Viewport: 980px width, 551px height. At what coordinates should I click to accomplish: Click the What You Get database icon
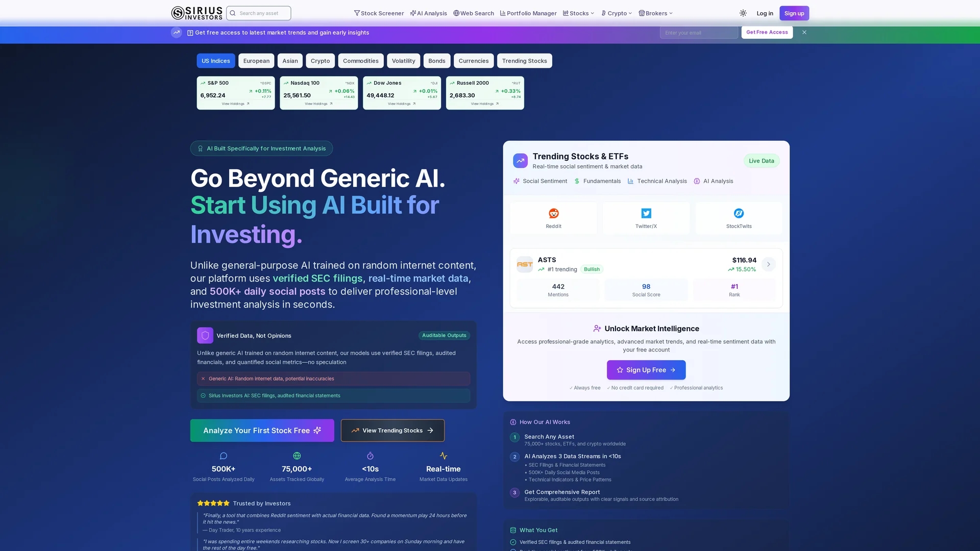[513, 530]
